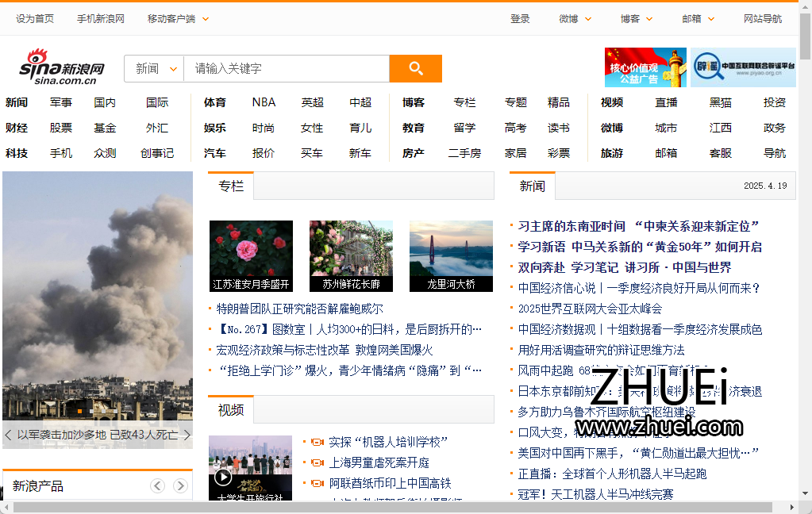This screenshot has height=514, width=812.
Task: Click the camera icon beside 实探机器人培训学校
Action: 317,442
